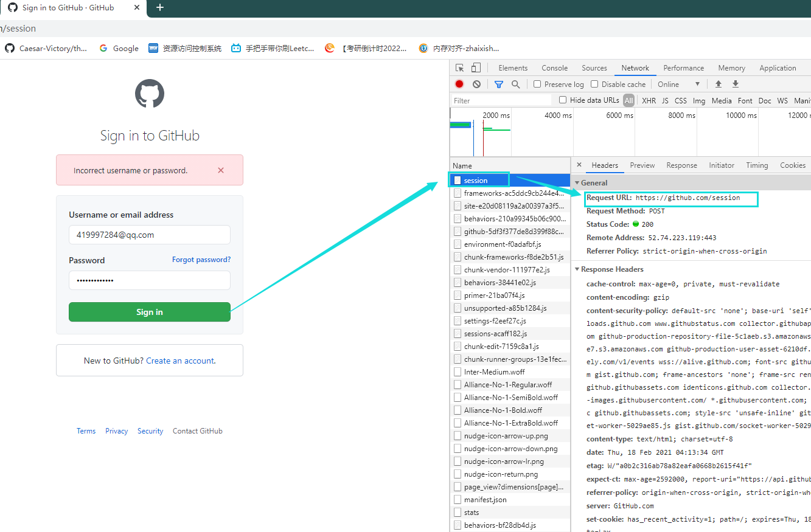The width and height of the screenshot is (811, 532).
Task: Open the Contact GitHub footer link
Action: click(x=198, y=431)
